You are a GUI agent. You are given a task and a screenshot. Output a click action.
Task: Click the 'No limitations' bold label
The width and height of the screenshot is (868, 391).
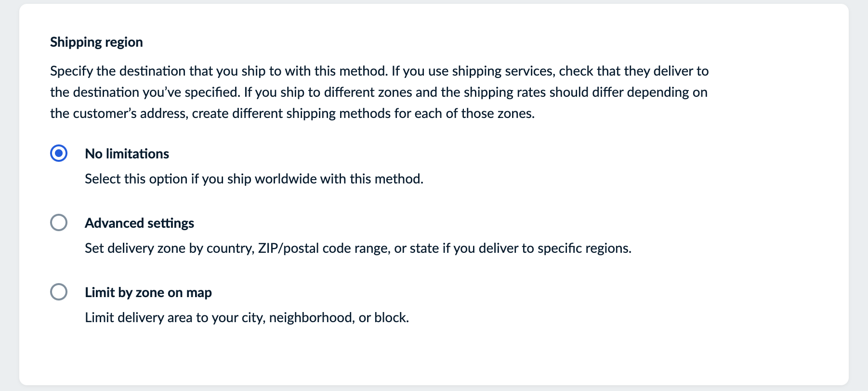(x=127, y=154)
